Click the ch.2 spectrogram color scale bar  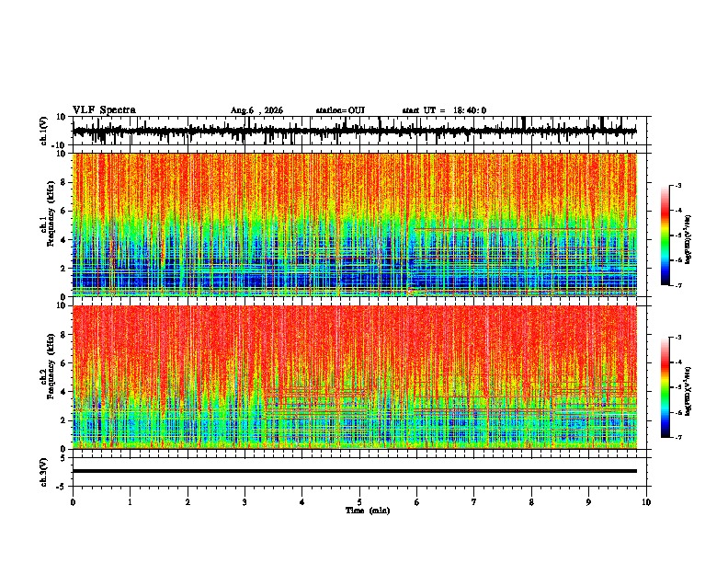[665, 387]
